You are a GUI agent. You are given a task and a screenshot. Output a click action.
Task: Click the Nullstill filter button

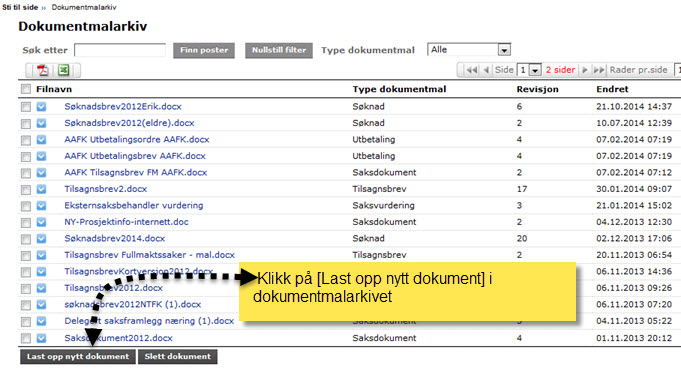(x=279, y=50)
